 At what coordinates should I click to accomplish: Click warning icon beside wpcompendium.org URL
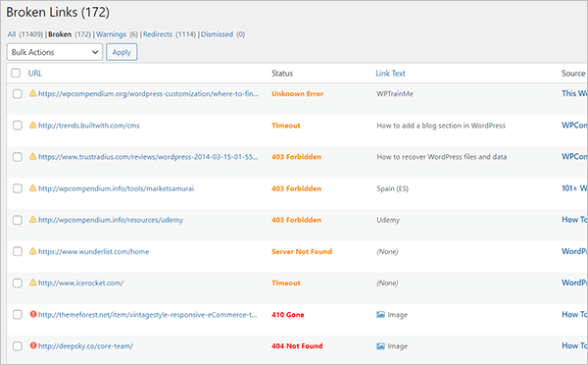tap(33, 93)
